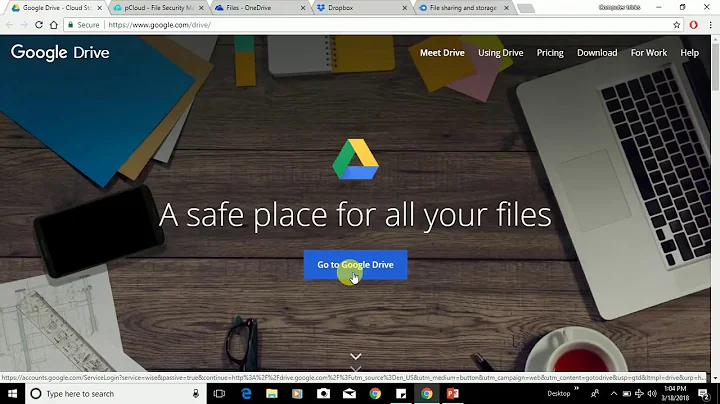Open the Download nav link
Screen dimensions: 720x404
coord(597,53)
